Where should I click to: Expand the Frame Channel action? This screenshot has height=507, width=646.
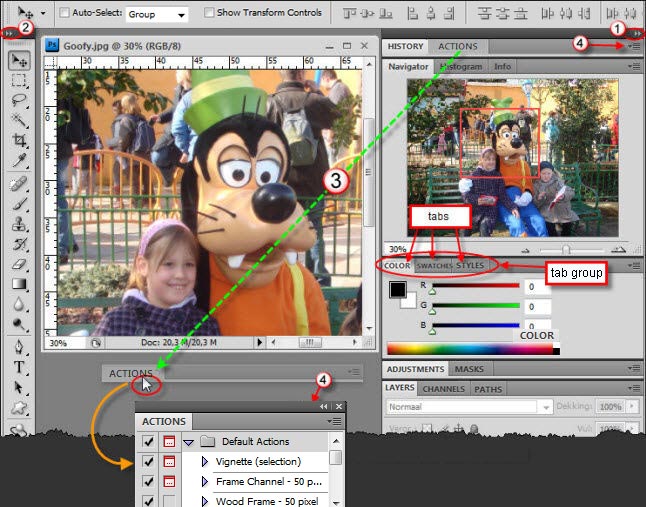(x=205, y=481)
